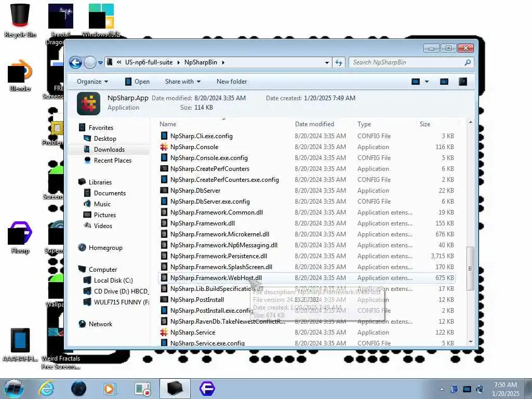Open Windows Media Player taskbar icon
The width and height of the screenshot is (532, 399).
[109, 389]
